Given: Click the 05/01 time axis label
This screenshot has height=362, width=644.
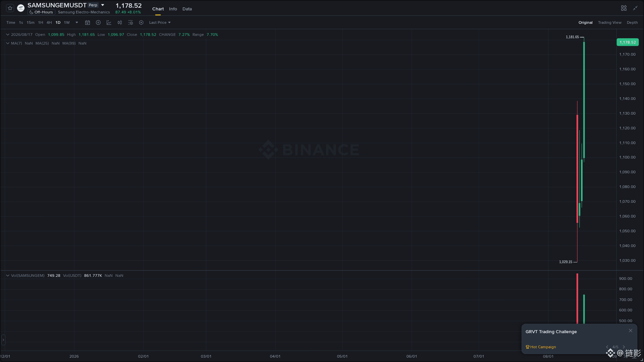Looking at the screenshot, I should tap(342, 356).
